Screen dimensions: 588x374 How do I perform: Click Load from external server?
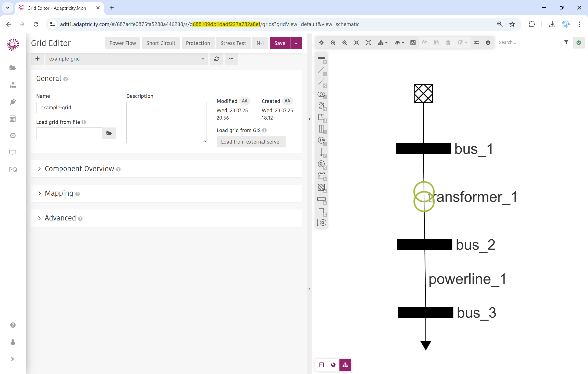click(251, 142)
